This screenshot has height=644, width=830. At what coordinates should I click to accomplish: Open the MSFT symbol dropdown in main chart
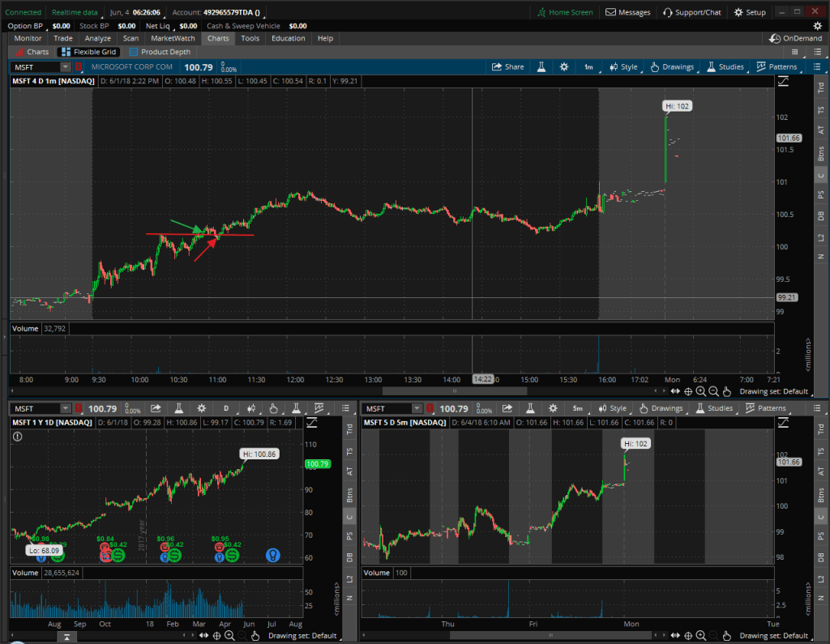[77, 67]
